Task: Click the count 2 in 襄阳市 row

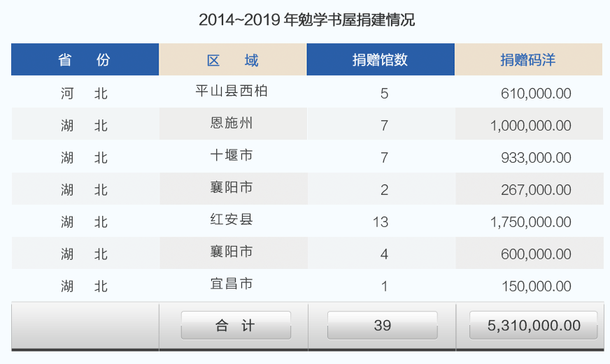Action: (x=384, y=190)
